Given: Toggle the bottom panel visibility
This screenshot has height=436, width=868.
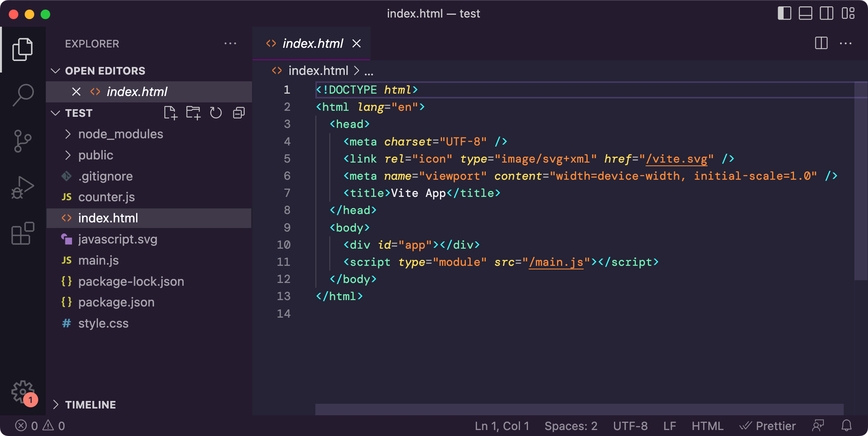Looking at the screenshot, I should (x=805, y=14).
